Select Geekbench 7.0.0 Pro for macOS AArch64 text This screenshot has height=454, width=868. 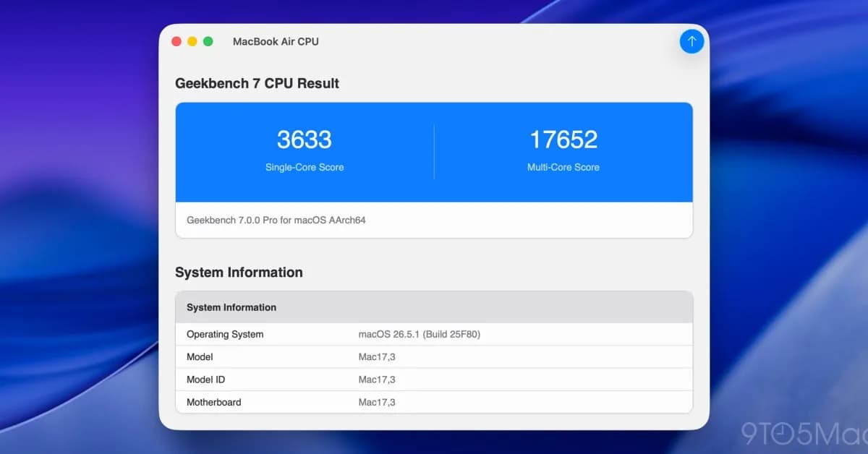(x=276, y=220)
